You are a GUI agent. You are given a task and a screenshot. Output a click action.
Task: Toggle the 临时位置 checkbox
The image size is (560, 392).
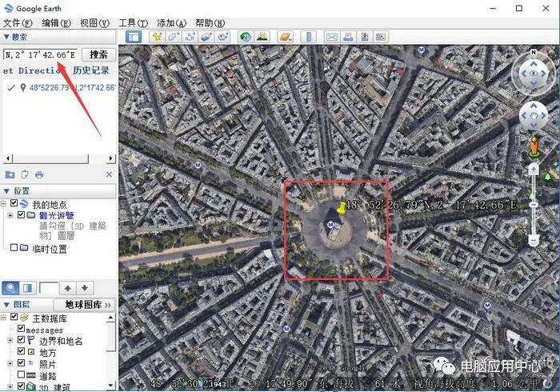pyautogui.click(x=14, y=247)
